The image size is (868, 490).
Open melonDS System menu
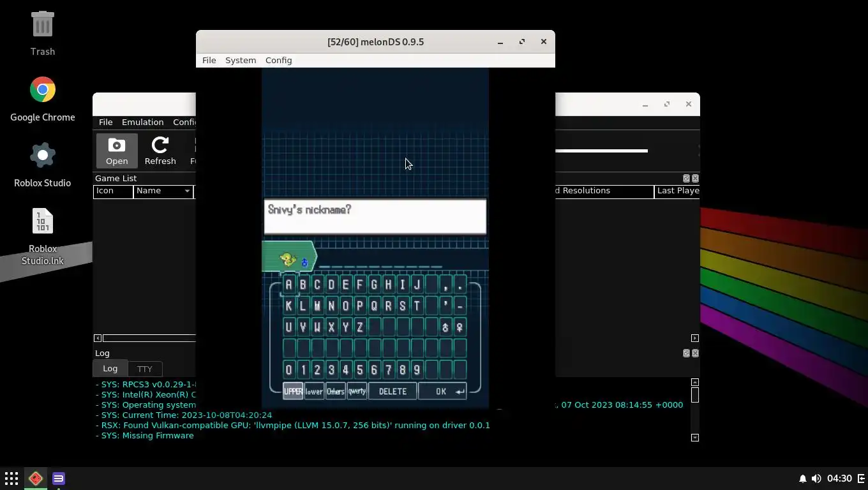click(x=241, y=60)
